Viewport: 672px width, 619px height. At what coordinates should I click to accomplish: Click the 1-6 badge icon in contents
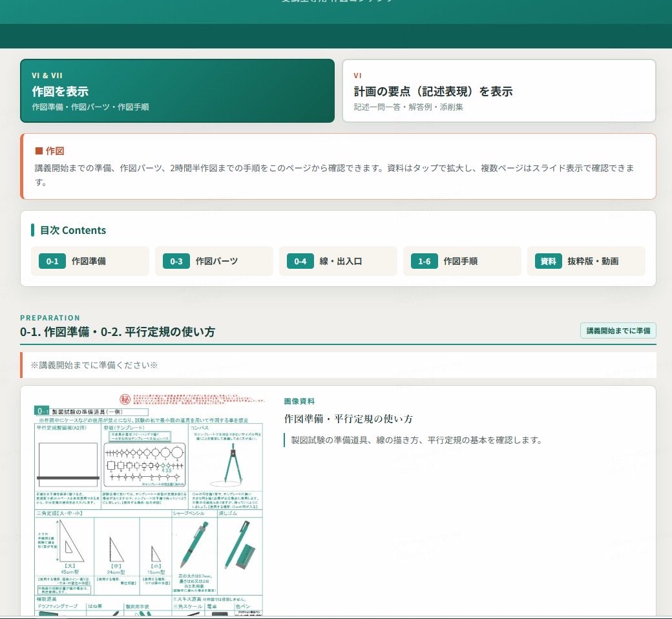pyautogui.click(x=425, y=261)
